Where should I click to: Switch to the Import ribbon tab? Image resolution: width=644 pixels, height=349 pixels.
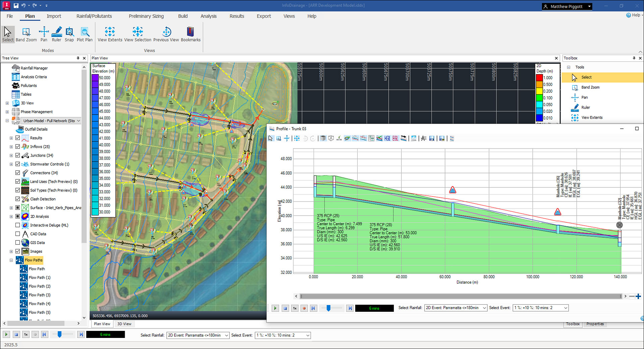(54, 16)
